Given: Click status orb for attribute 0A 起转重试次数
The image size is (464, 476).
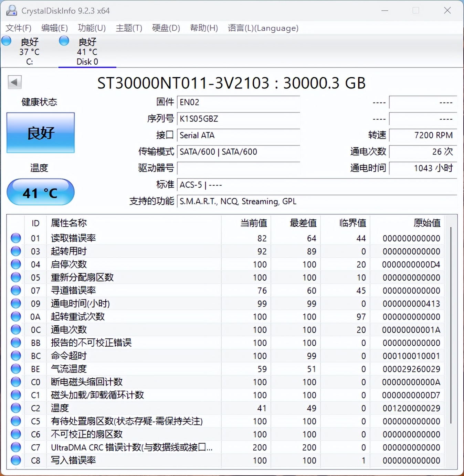Looking at the screenshot, I should [x=16, y=316].
